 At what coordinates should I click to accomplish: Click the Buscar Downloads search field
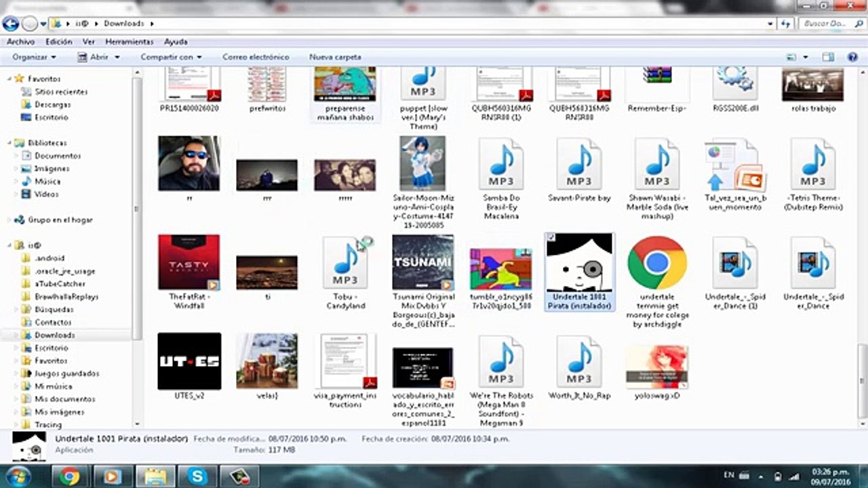823,24
